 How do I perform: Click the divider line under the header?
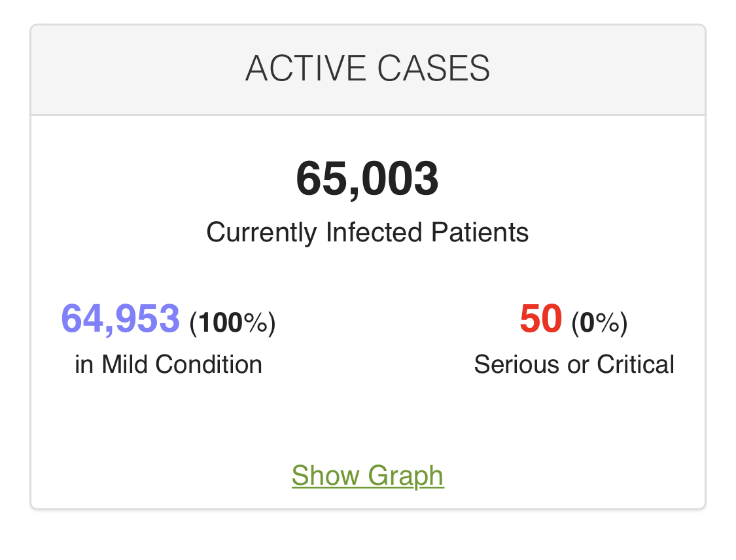point(368,115)
